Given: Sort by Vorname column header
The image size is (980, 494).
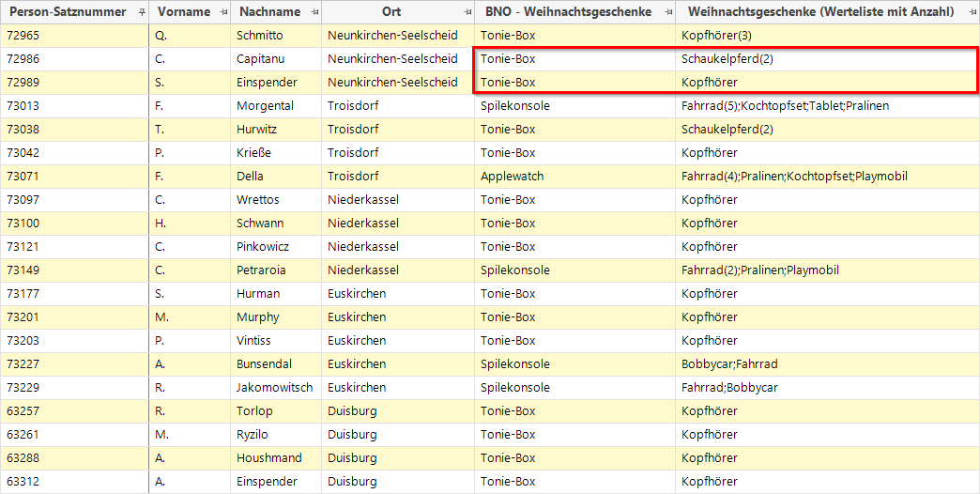Looking at the screenshot, I should (184, 12).
